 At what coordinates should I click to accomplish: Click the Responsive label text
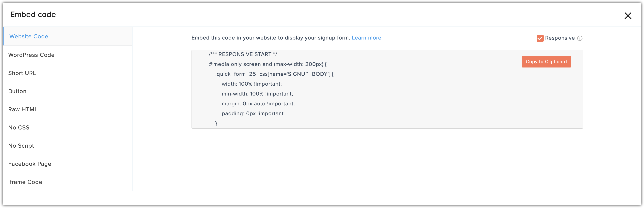[x=560, y=38]
